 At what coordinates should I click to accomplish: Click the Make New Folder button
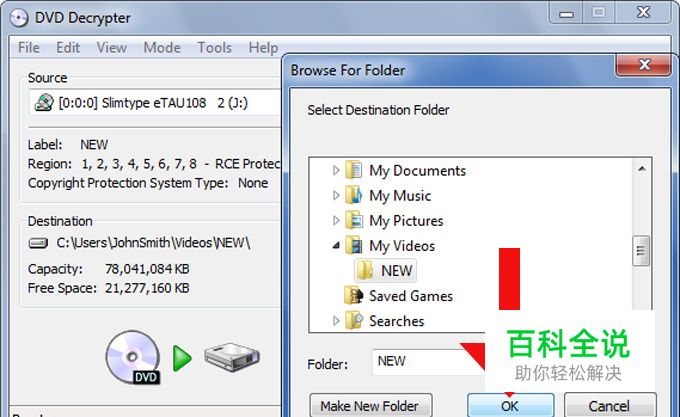(x=371, y=406)
